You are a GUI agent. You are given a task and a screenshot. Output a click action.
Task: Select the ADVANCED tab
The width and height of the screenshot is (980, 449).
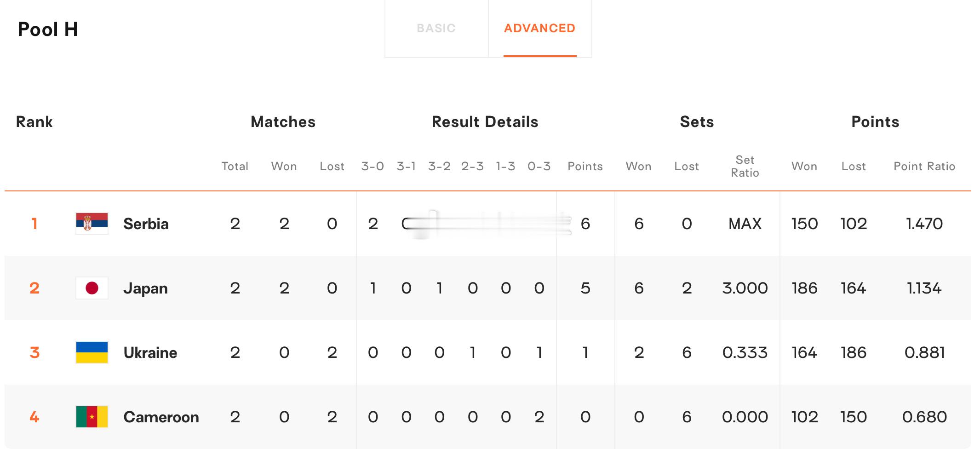[539, 28]
